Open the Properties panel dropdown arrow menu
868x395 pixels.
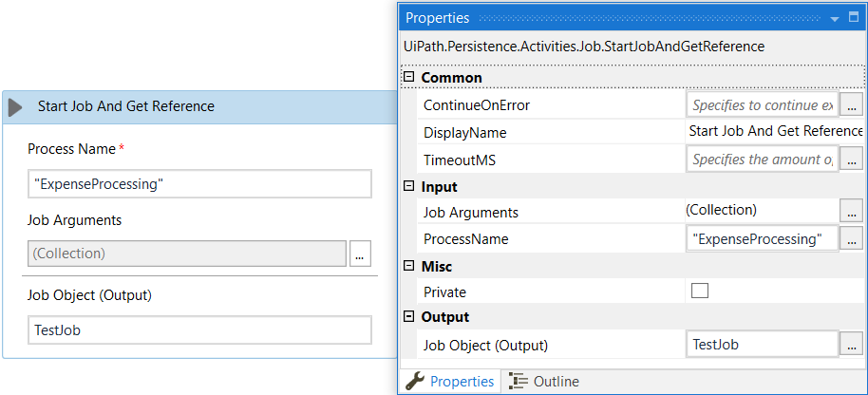pos(834,18)
